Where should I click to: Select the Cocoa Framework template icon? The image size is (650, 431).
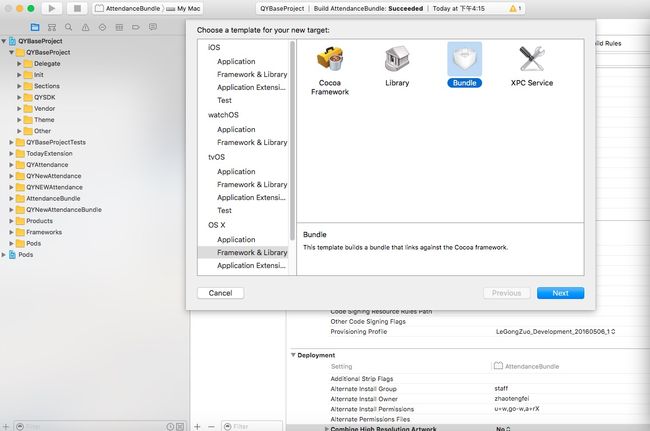pos(330,59)
